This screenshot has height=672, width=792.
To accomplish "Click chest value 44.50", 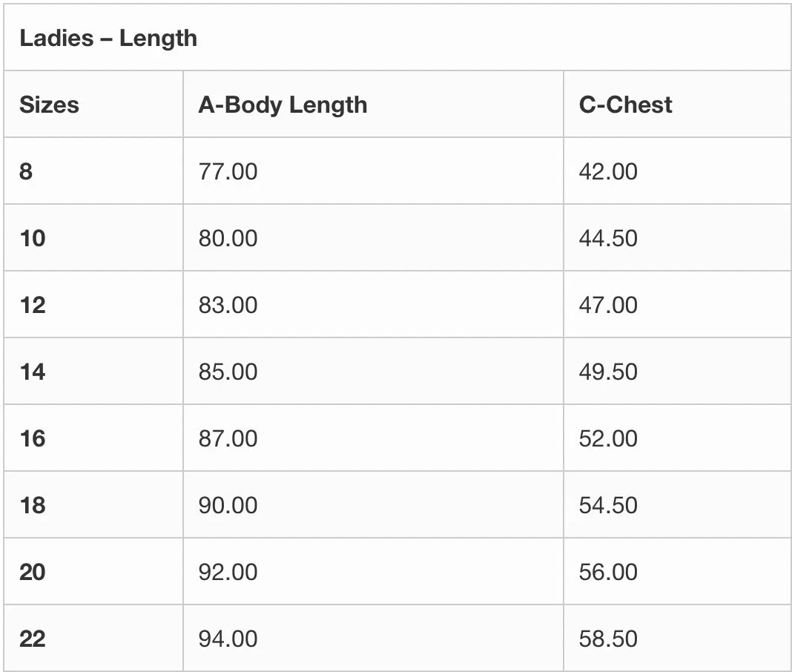I will point(607,238).
